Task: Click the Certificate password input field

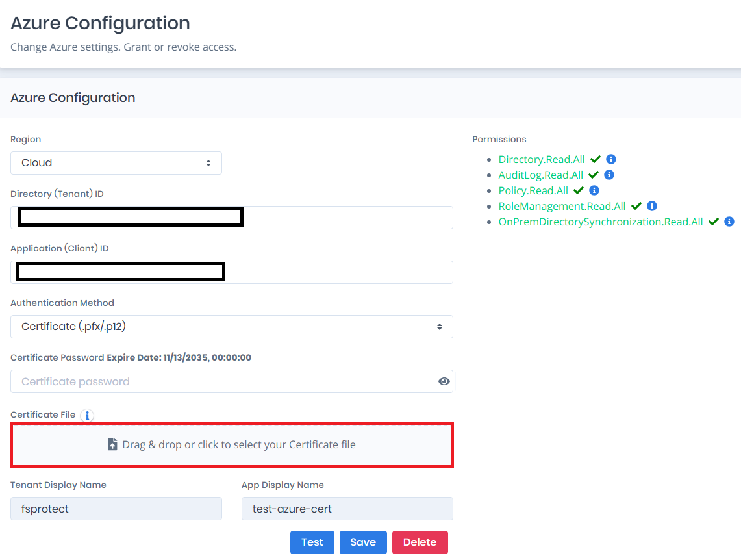Action: coord(221,381)
